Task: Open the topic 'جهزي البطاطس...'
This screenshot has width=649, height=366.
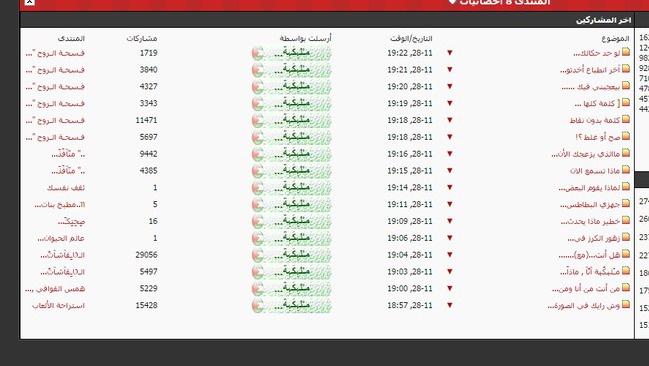Action: pos(590,205)
